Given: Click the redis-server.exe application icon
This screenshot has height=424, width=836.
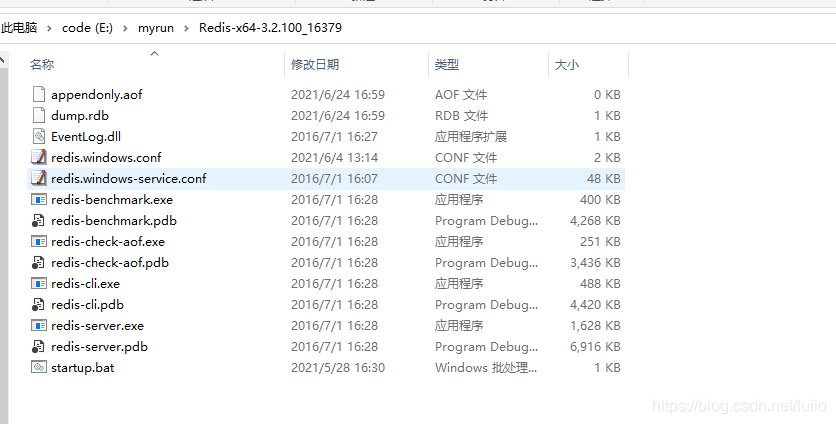Looking at the screenshot, I should (38, 325).
